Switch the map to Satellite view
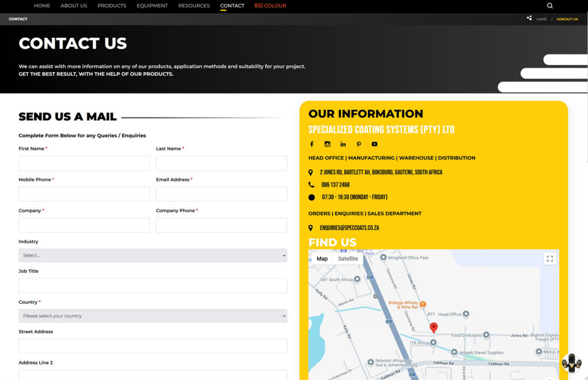This screenshot has width=588, height=380. (348, 258)
